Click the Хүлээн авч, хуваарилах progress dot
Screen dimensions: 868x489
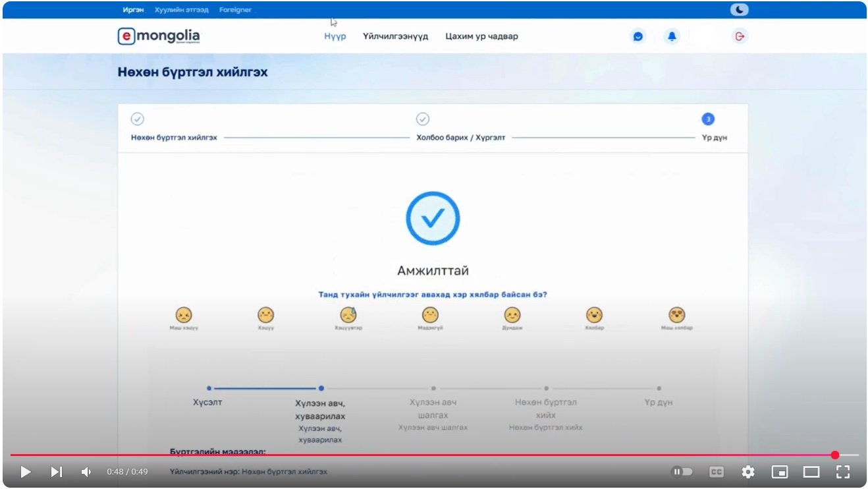point(321,388)
